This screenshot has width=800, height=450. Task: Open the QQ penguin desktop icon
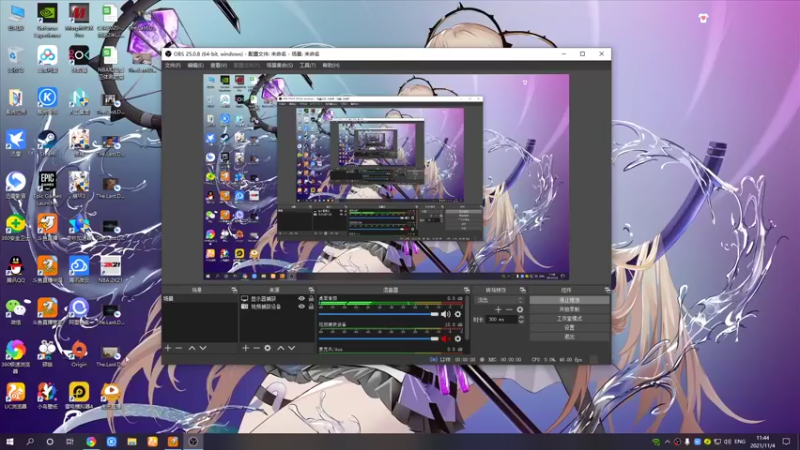click(15, 269)
